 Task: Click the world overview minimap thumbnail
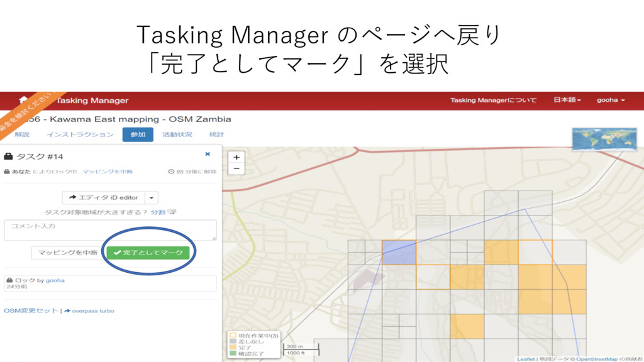click(x=604, y=140)
